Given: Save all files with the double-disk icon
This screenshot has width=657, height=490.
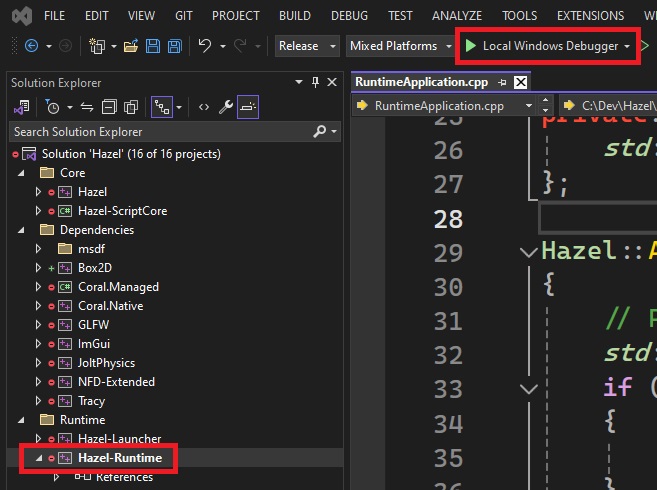Looking at the screenshot, I should coord(175,46).
